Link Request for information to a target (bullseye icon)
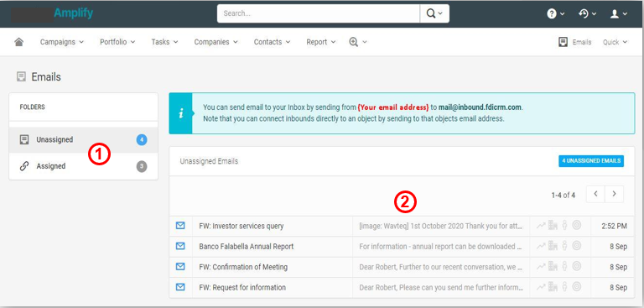 (577, 287)
